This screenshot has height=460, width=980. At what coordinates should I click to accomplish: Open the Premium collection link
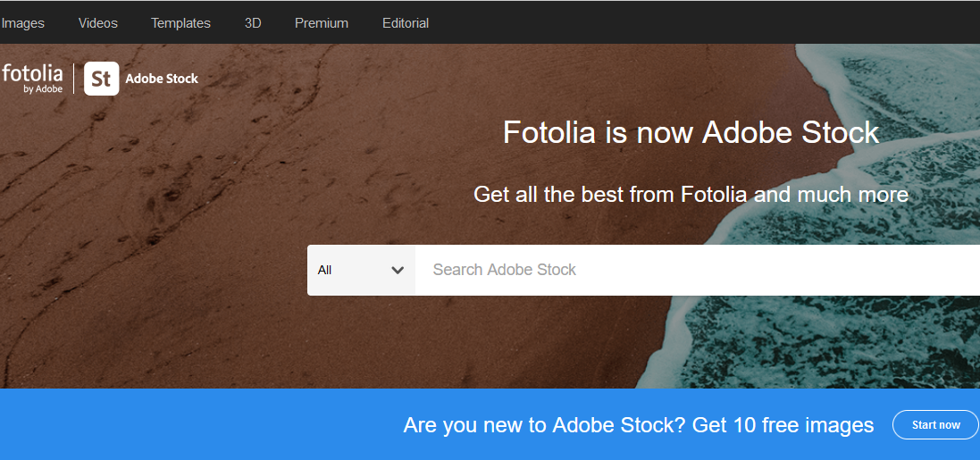point(322,23)
